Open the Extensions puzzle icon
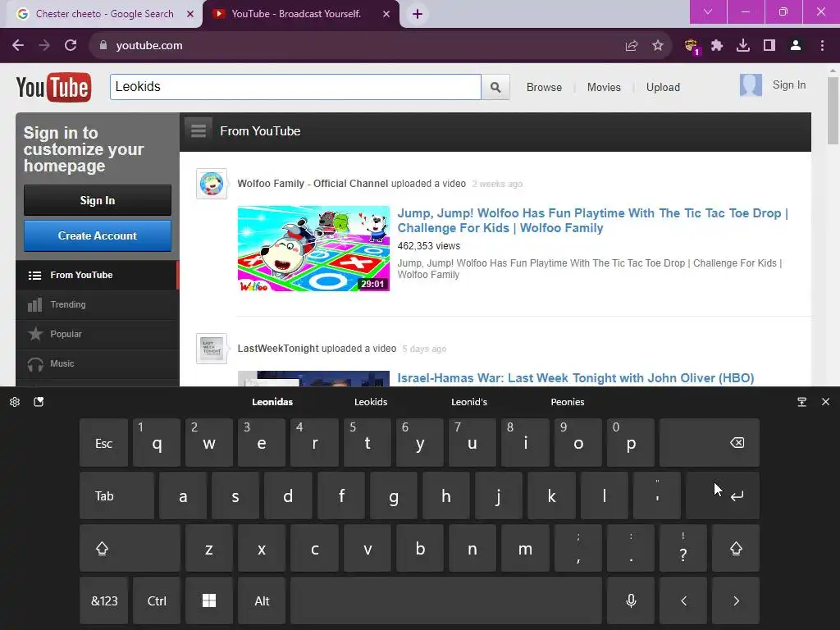The image size is (840, 630). point(717,46)
